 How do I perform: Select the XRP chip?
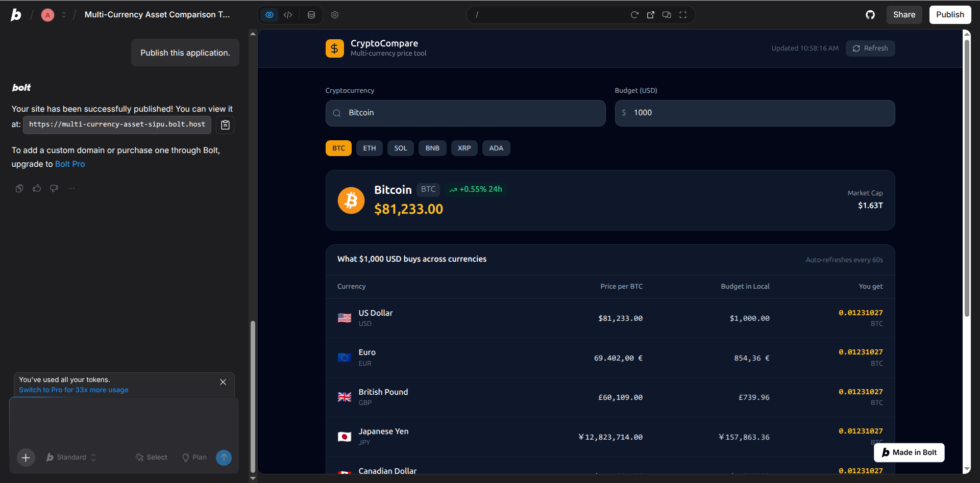click(464, 148)
